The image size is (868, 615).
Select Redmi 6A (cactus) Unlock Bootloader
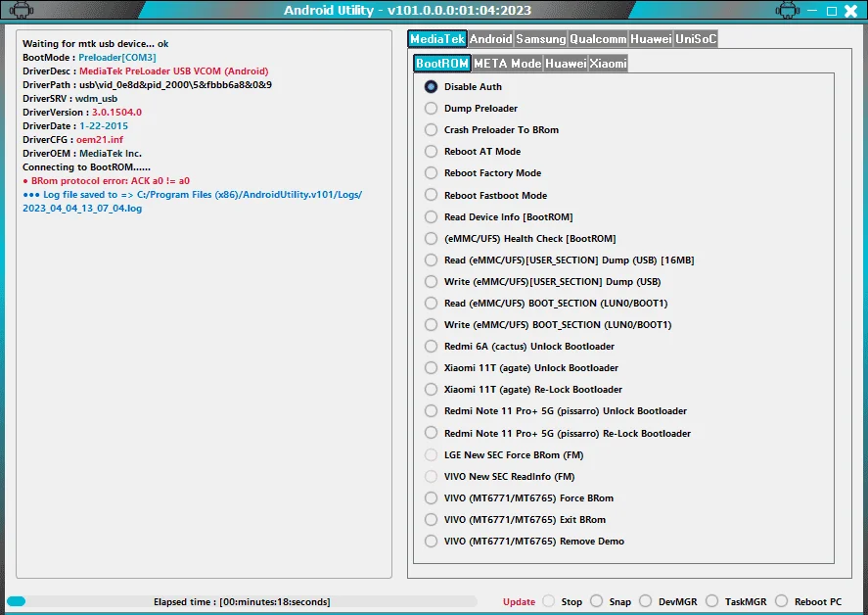431,347
